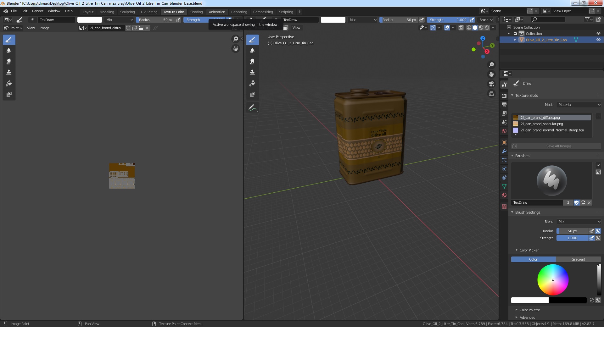Hide the Collection with its eye icon
Viewport: 604px width, 364px height.
[x=598, y=33]
